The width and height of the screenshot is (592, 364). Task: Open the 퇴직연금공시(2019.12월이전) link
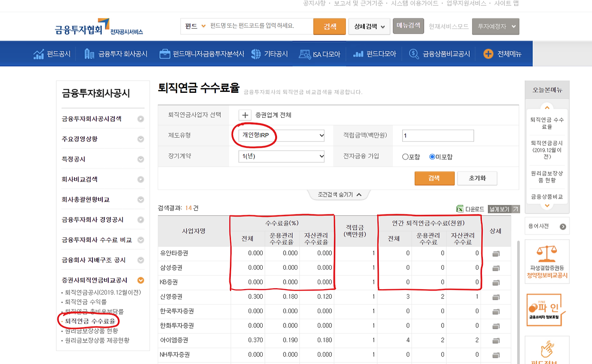[103, 292]
